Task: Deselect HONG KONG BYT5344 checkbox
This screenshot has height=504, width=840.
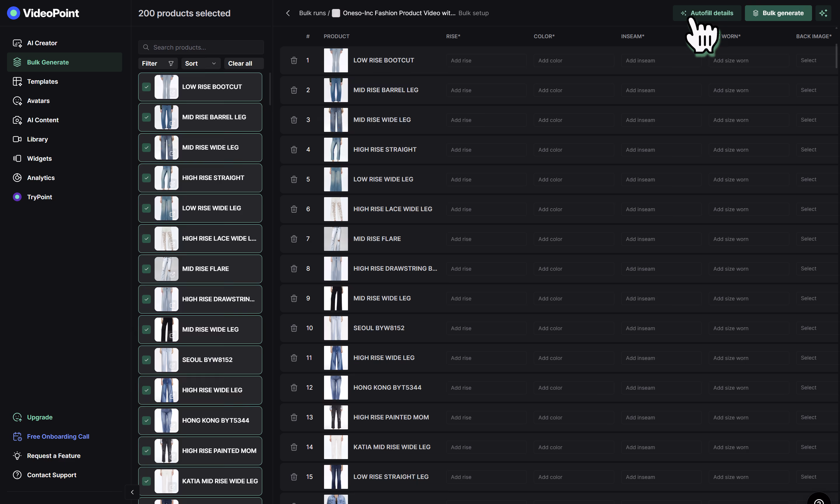Action: click(x=146, y=421)
